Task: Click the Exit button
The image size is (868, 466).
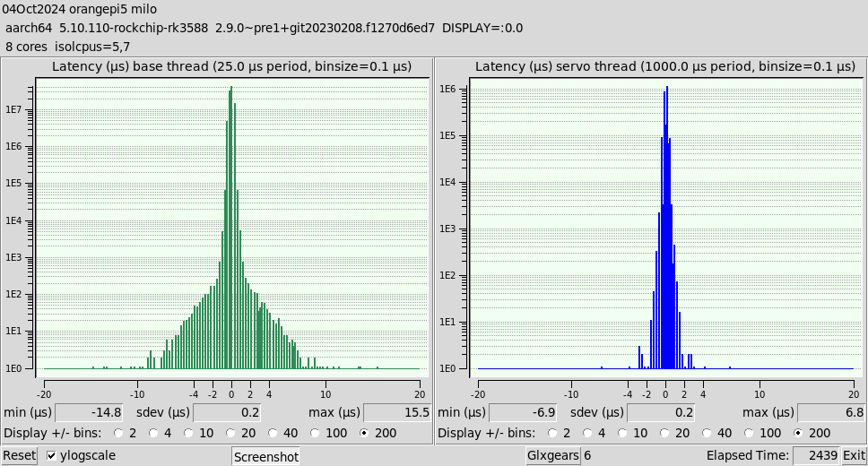Action: tap(854, 455)
